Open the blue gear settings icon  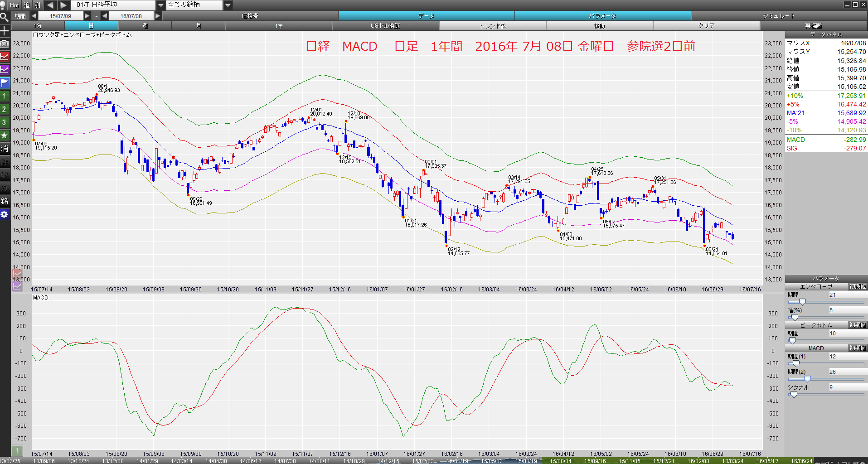5,214
